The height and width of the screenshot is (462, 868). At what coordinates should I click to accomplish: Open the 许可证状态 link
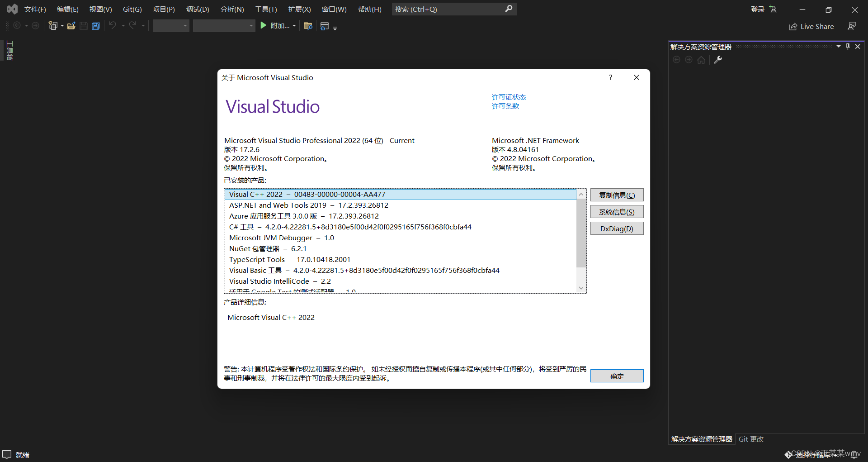(x=509, y=96)
